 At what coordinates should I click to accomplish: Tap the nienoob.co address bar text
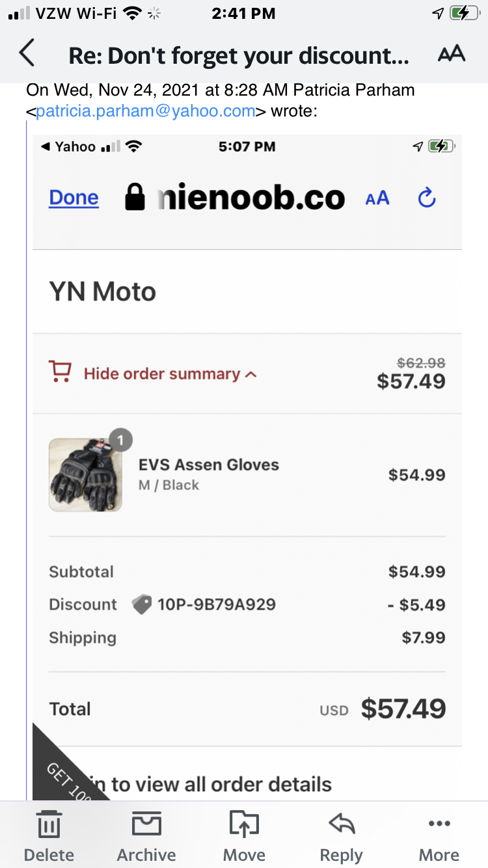251,198
